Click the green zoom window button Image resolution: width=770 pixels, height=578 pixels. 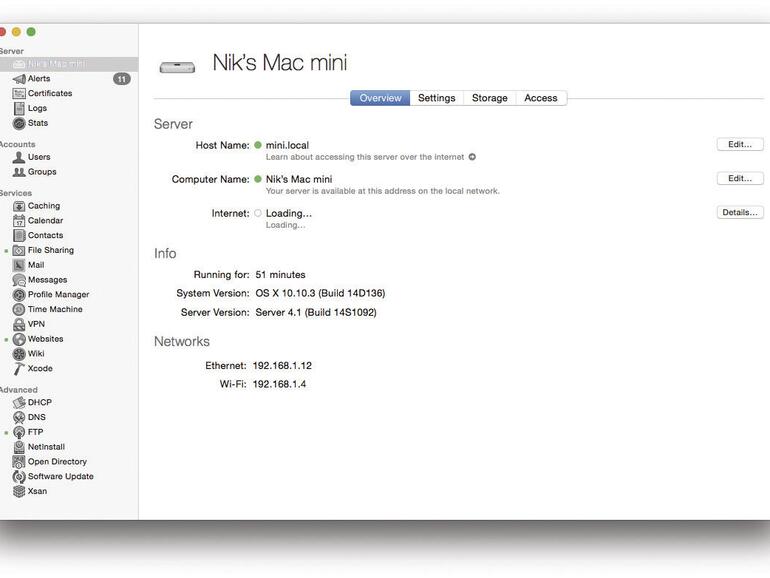click(31, 32)
